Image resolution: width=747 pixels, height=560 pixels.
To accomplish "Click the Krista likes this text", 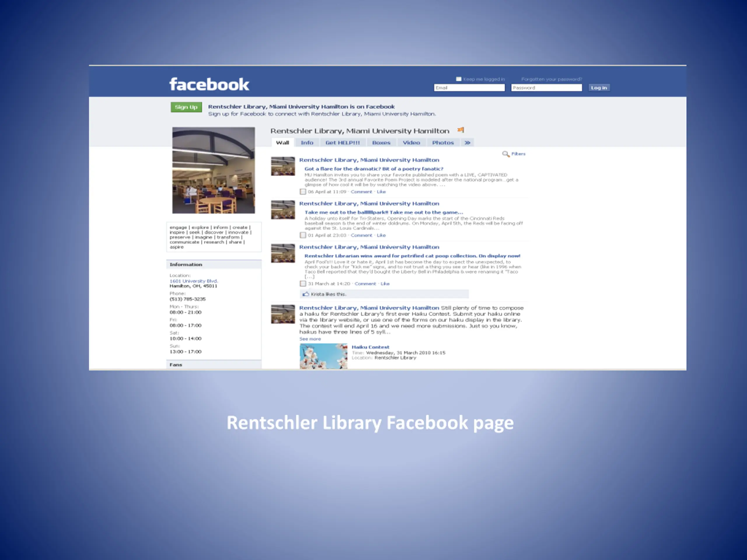I will click(328, 294).
